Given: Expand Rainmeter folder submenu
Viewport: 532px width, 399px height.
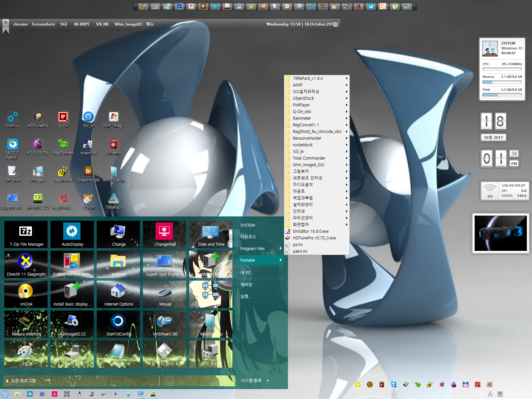Looking at the screenshot, I should pyautogui.click(x=317, y=118).
